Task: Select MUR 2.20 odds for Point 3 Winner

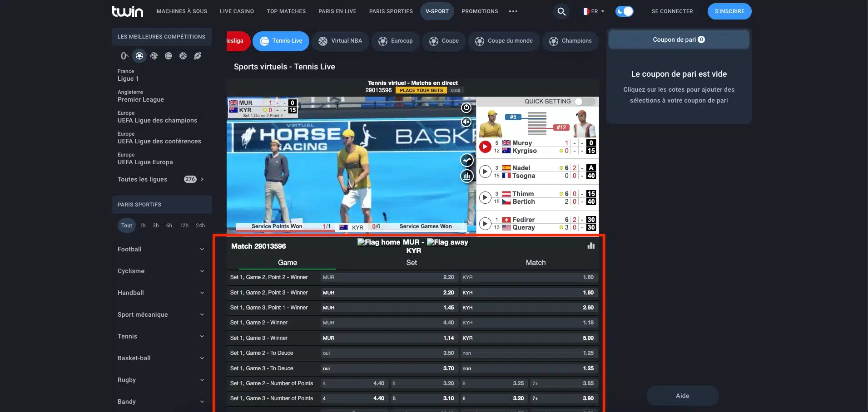Action: pyautogui.click(x=389, y=293)
